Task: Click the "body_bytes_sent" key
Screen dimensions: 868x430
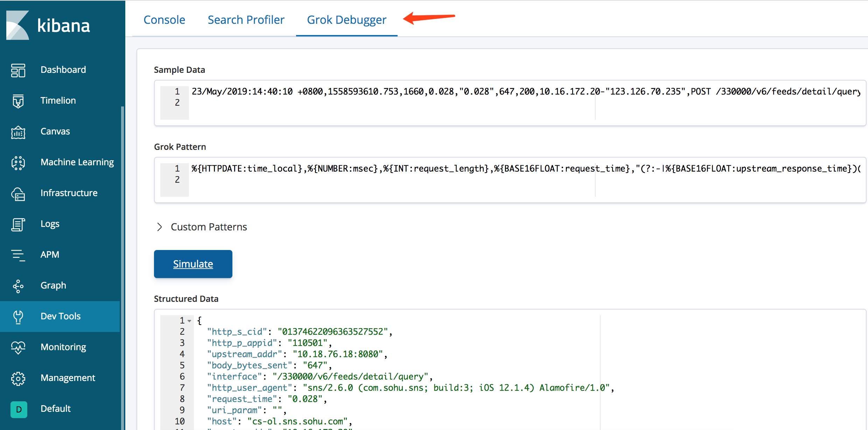Action: [250, 366]
